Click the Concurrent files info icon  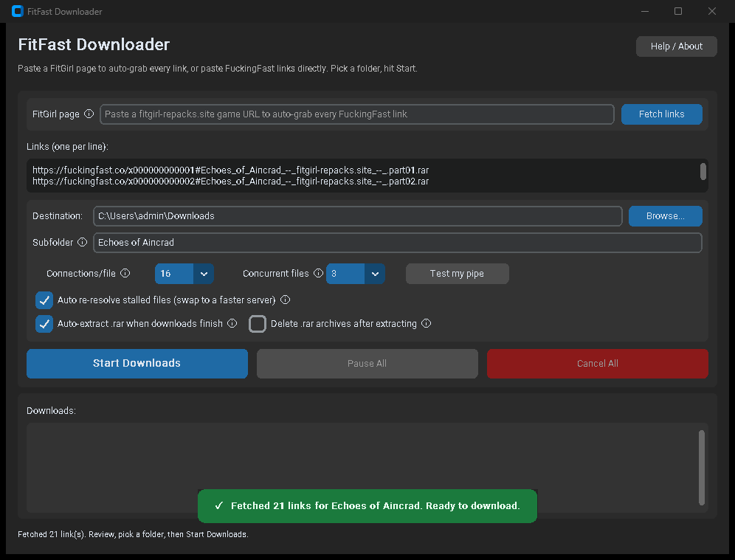[318, 273]
